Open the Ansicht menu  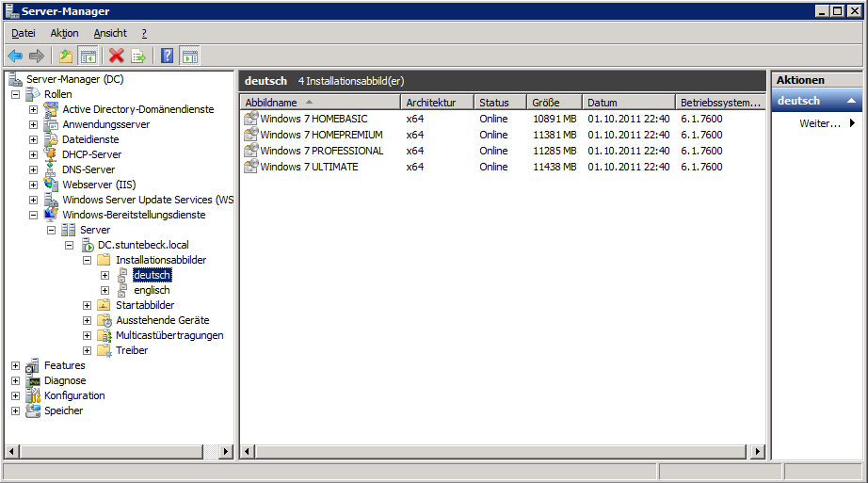pyautogui.click(x=110, y=33)
